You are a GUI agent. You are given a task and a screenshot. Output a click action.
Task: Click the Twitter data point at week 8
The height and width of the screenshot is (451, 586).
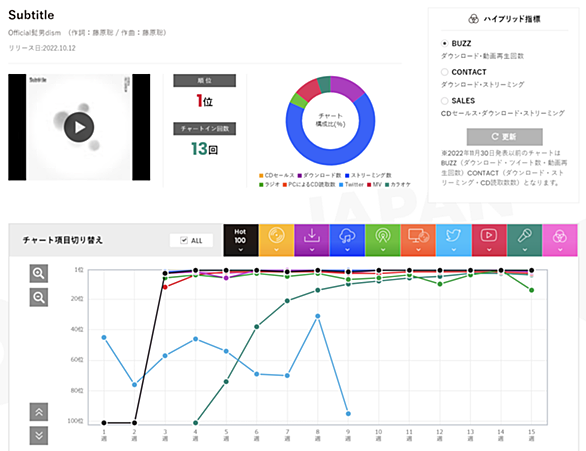click(x=318, y=316)
